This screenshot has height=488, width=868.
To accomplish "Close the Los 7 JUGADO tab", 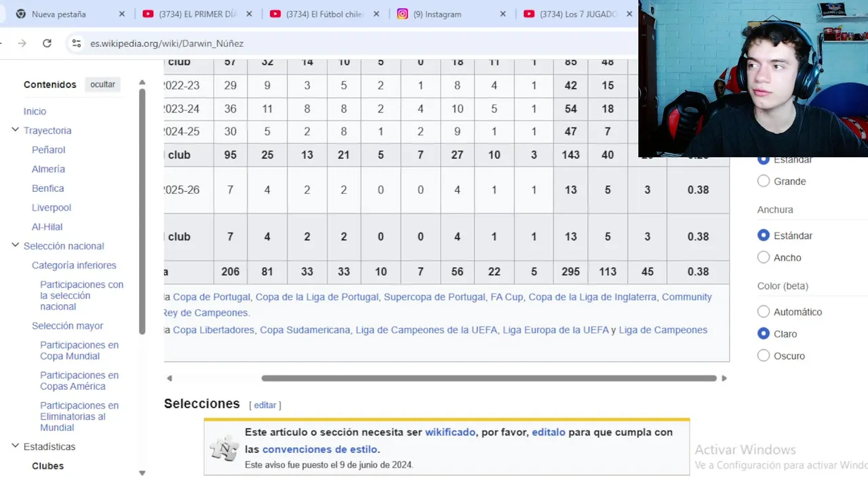I will click(629, 14).
